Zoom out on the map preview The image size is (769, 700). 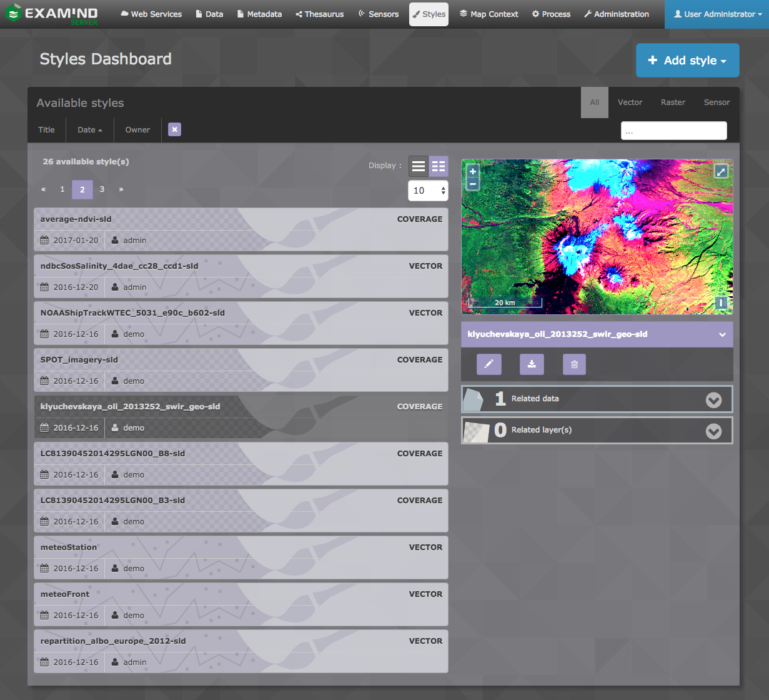click(473, 184)
